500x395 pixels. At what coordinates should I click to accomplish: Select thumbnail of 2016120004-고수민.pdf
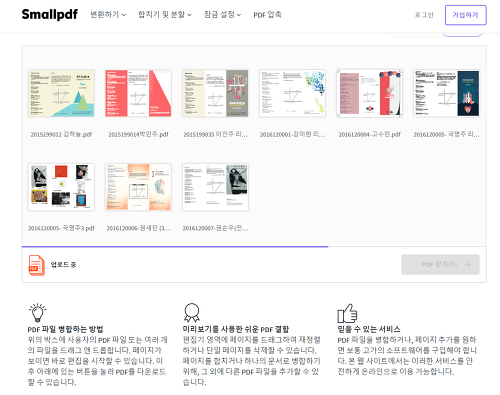[369, 93]
